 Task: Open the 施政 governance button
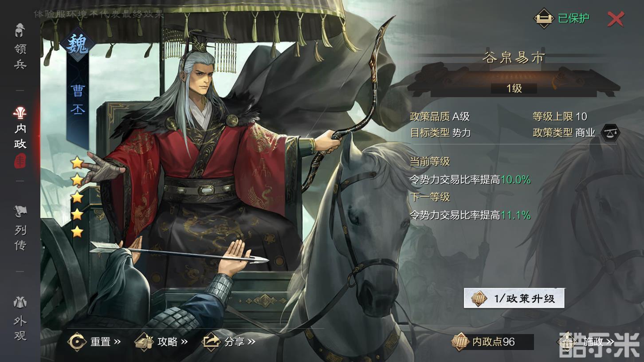[x=586, y=342]
